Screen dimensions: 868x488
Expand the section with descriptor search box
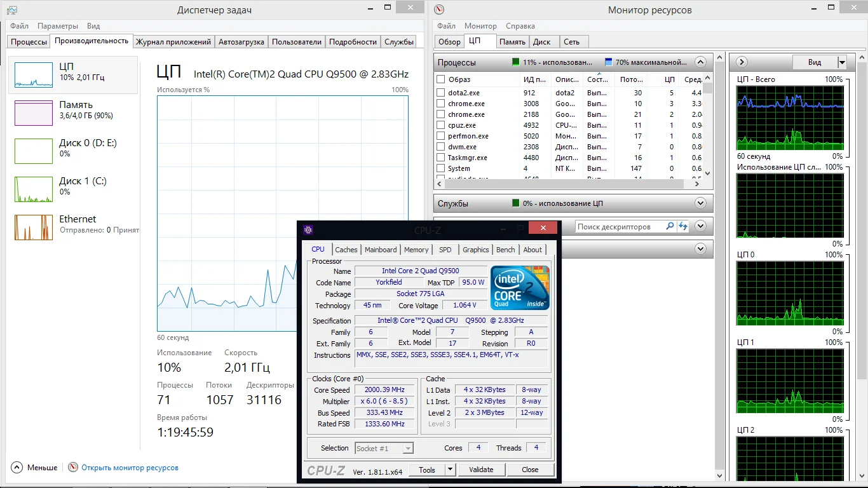point(700,226)
